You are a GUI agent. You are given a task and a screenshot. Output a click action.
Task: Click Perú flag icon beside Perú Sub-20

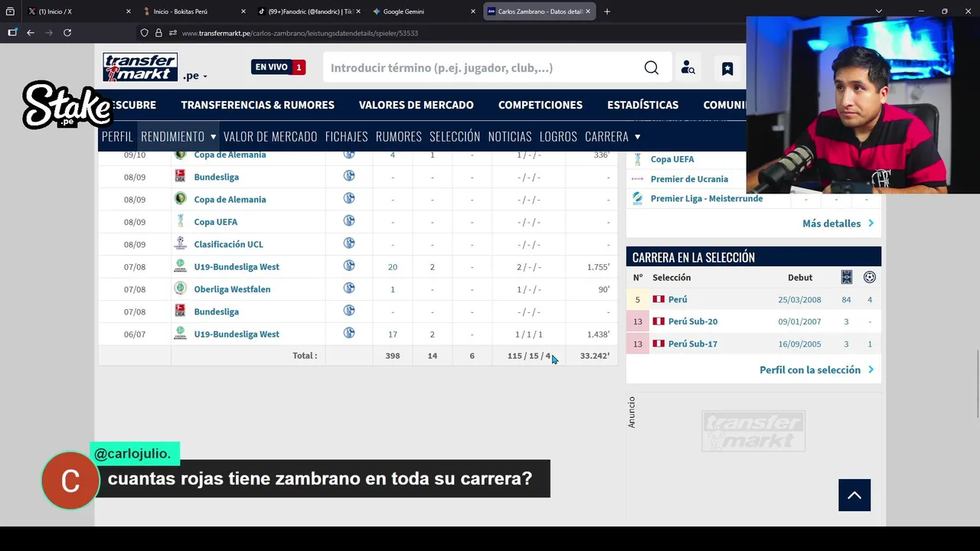658,321
